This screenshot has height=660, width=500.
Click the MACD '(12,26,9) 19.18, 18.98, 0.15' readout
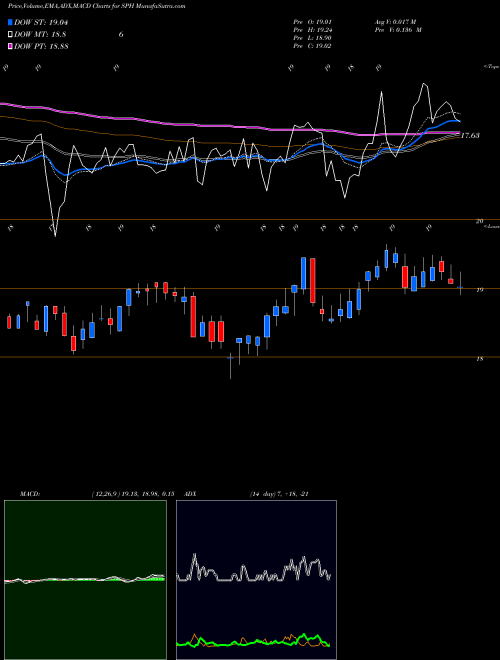click(133, 494)
